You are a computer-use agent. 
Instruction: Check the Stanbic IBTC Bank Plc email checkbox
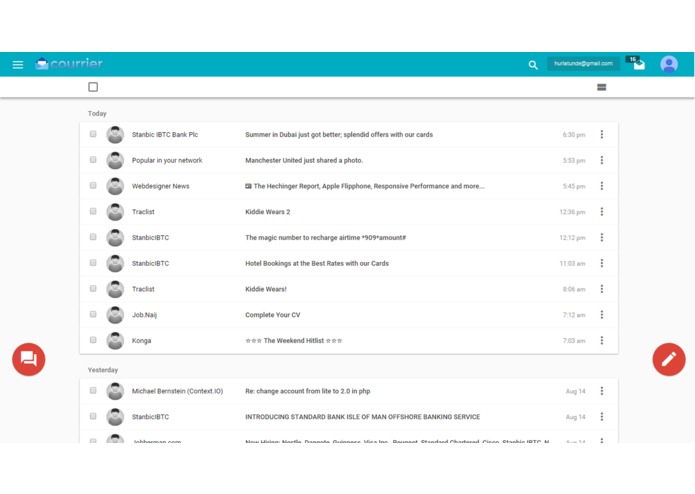[93, 134]
